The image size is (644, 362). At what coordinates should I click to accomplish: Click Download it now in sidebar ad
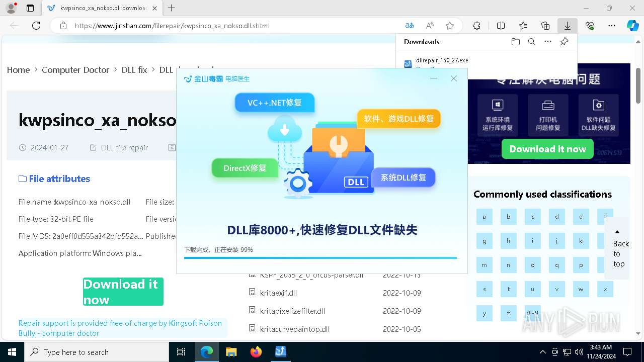547,149
